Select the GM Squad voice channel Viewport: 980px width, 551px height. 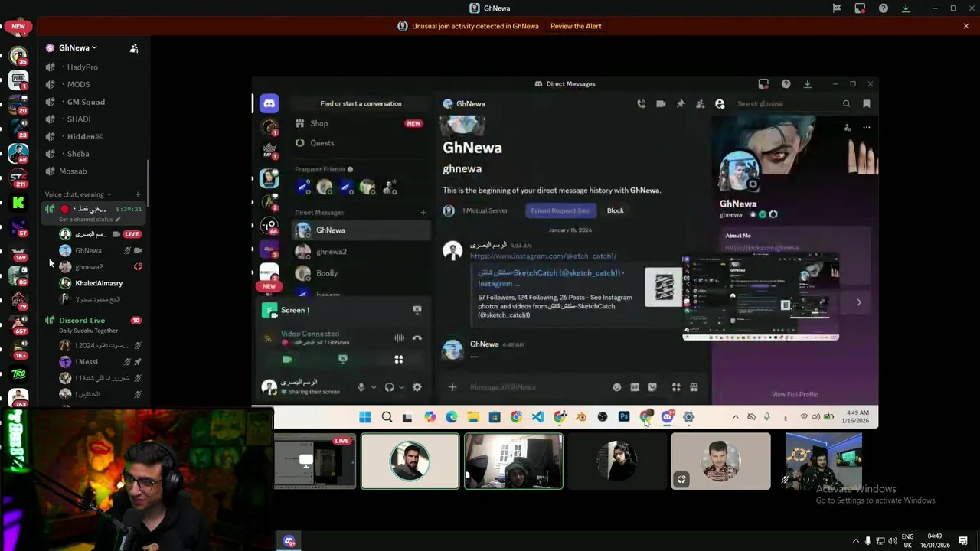(x=95, y=102)
